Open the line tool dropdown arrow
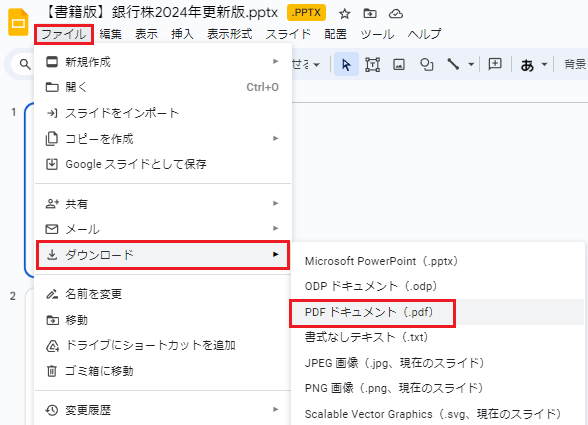This screenshot has width=588, height=425. (x=471, y=65)
